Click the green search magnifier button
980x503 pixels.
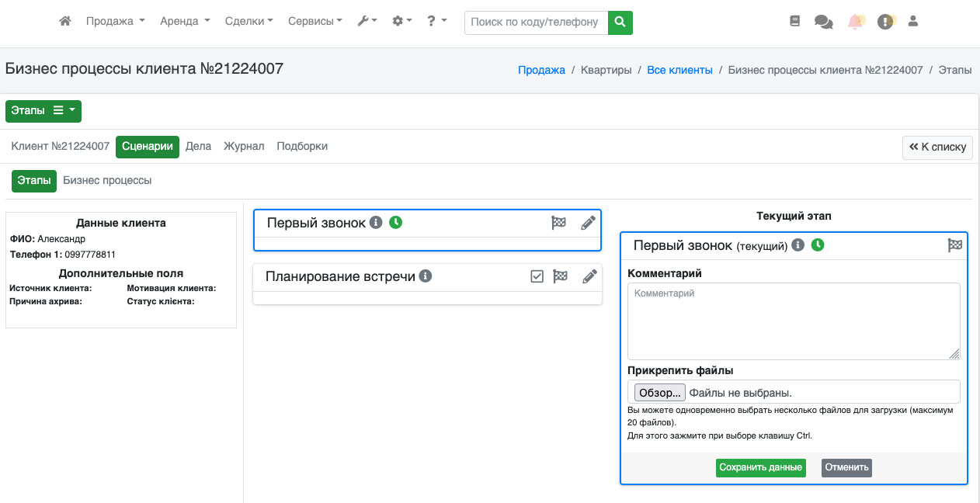click(x=620, y=23)
